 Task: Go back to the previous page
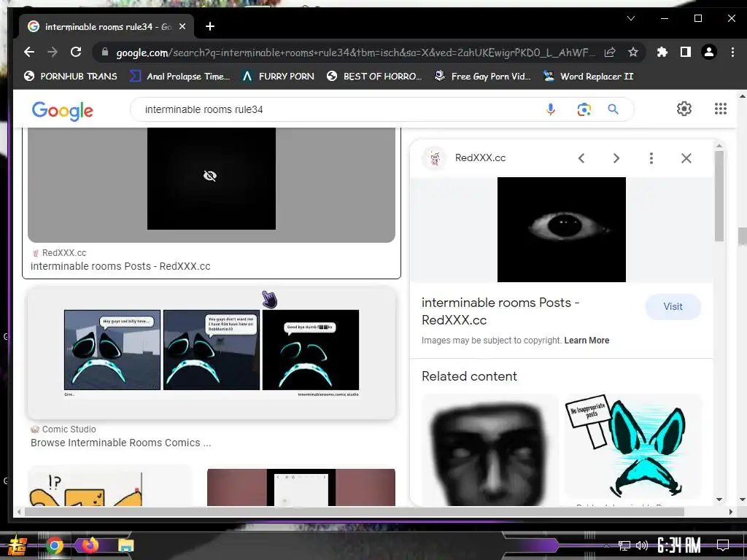tap(29, 52)
